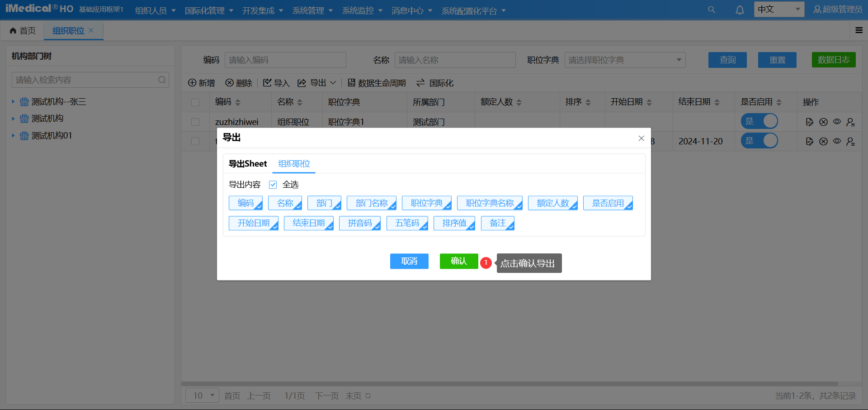The width and height of the screenshot is (868, 410).
Task: Tick the checkbox beside zuzhizhiwei row
Action: [x=195, y=122]
